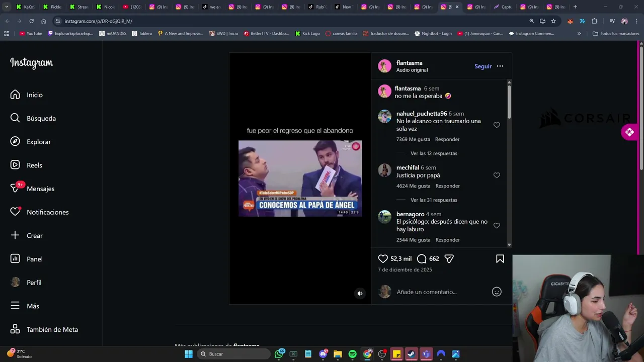Expand the Más menu in the sidebar
644x362 pixels.
(x=25, y=306)
